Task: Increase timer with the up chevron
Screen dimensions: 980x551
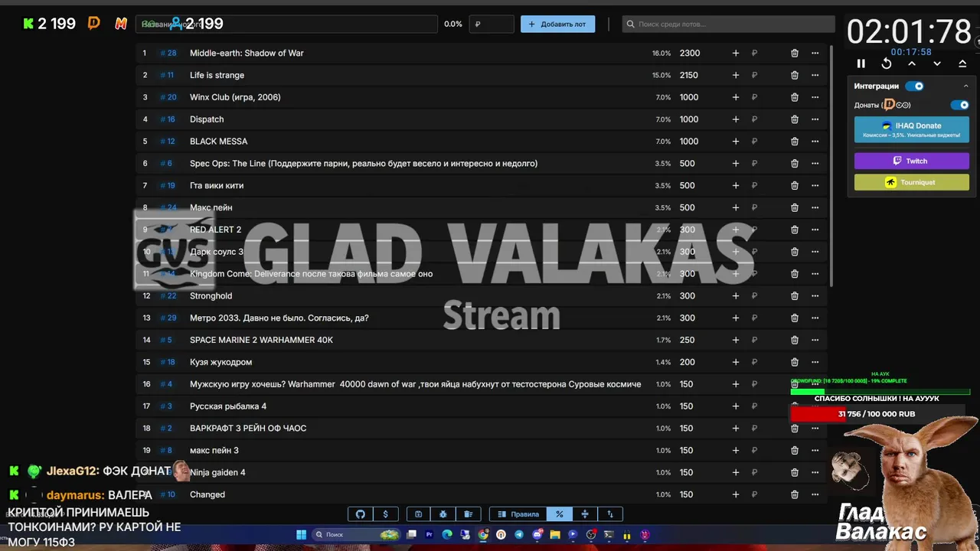Action: coord(912,64)
